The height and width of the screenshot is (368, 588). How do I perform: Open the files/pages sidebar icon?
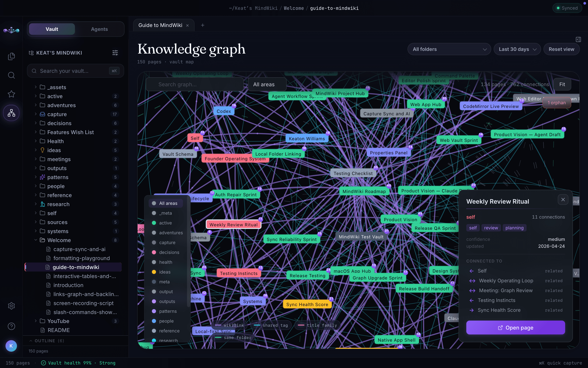pos(11,56)
